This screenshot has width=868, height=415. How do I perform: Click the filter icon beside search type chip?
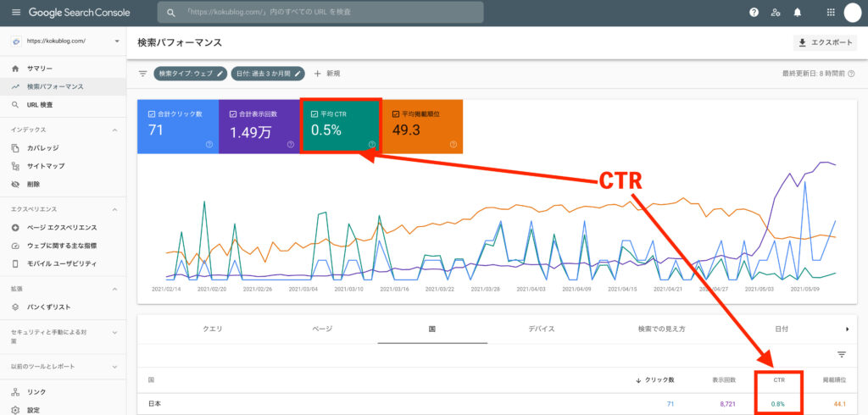point(142,74)
